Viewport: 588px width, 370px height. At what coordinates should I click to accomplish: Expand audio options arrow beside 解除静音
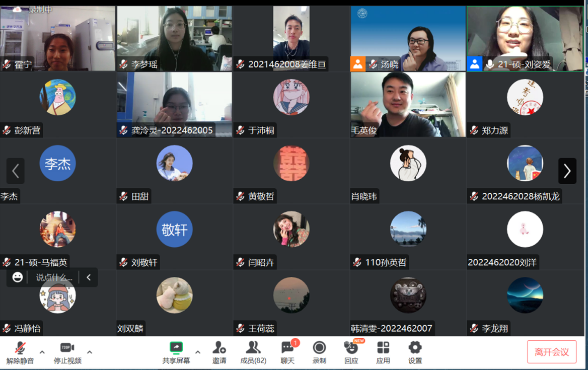[x=42, y=352]
